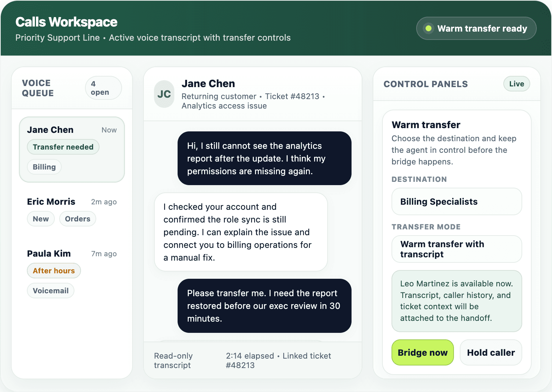Toggle the Billing tag on Jane Chen
This screenshot has height=392, width=552.
[x=44, y=167]
